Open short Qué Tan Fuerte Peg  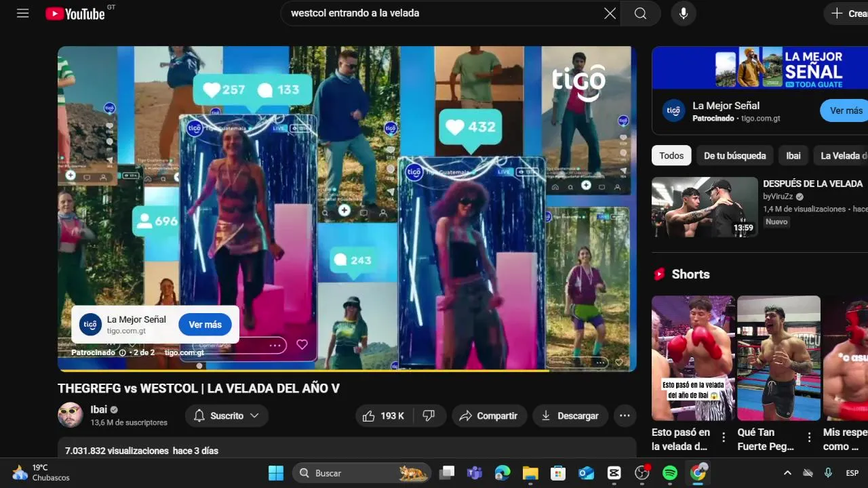(778, 358)
